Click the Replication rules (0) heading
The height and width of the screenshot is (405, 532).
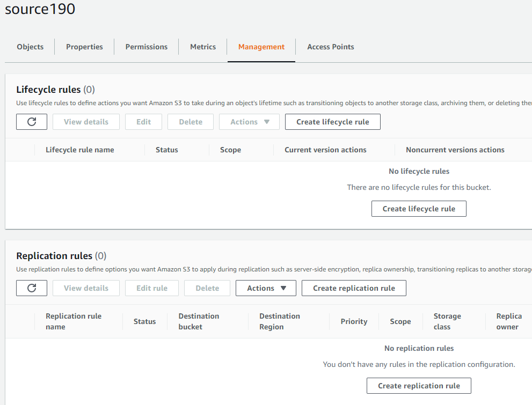61,256
